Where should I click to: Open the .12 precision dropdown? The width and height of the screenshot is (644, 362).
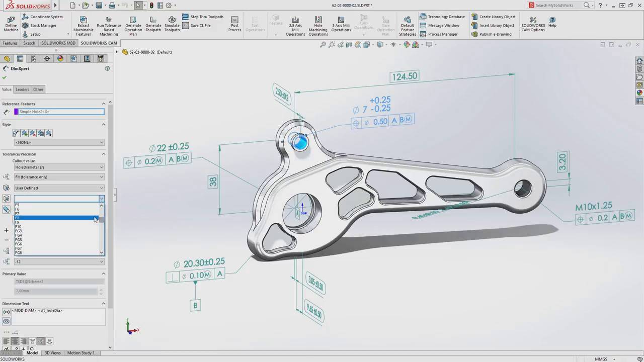pyautogui.click(x=59, y=261)
